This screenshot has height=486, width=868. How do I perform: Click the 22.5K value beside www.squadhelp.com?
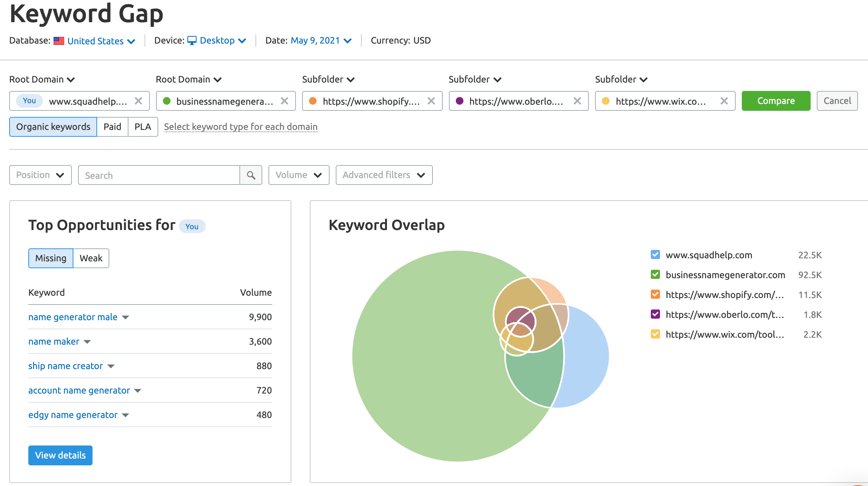point(810,255)
